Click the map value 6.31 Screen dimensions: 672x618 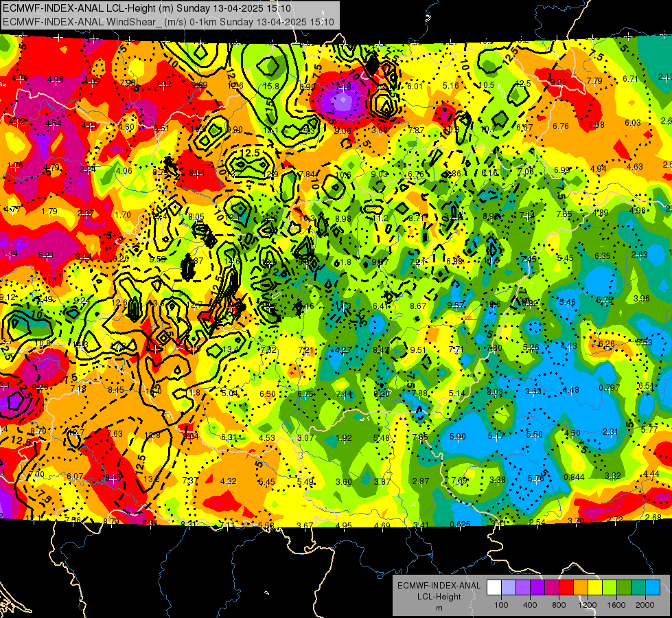point(229,437)
